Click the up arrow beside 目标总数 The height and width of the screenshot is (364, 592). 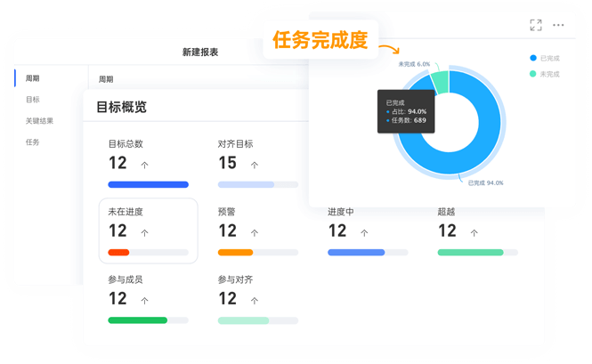(x=145, y=165)
